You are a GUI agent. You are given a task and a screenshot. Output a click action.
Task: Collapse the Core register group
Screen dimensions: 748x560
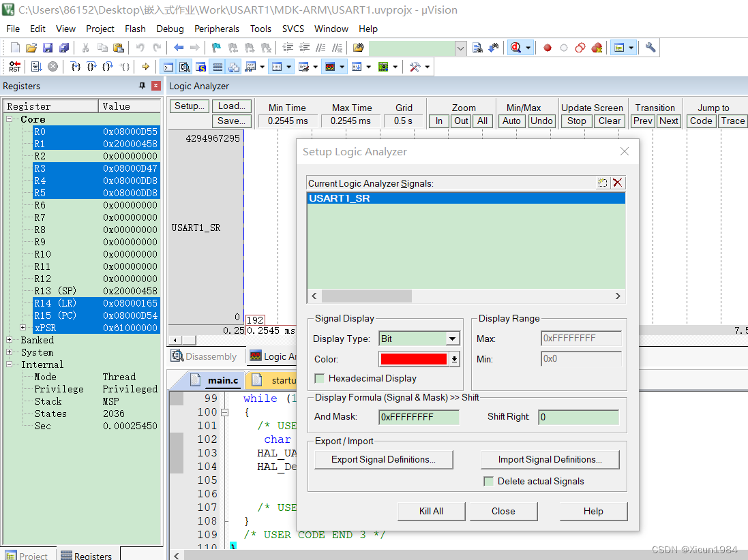(x=9, y=119)
